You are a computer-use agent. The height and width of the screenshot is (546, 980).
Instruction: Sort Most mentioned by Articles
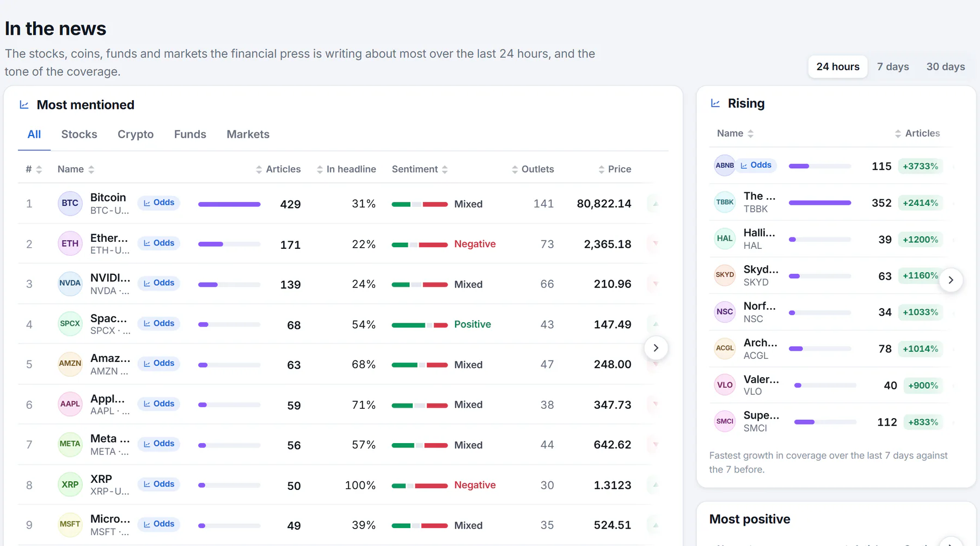click(x=278, y=169)
